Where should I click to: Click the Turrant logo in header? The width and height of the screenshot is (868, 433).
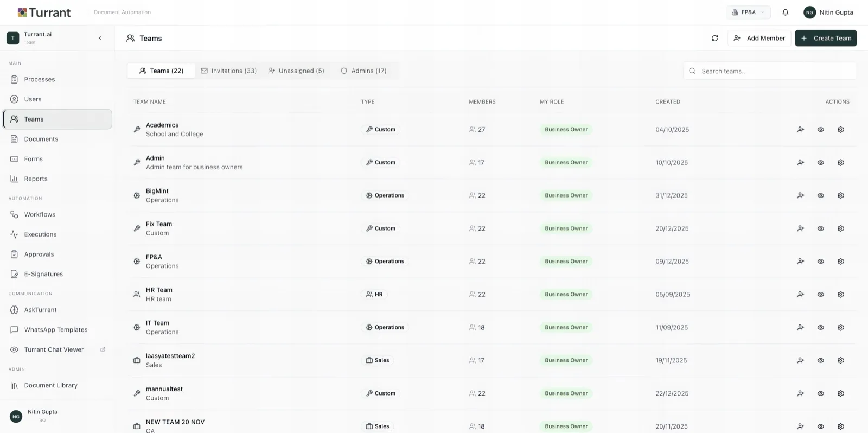[44, 12]
